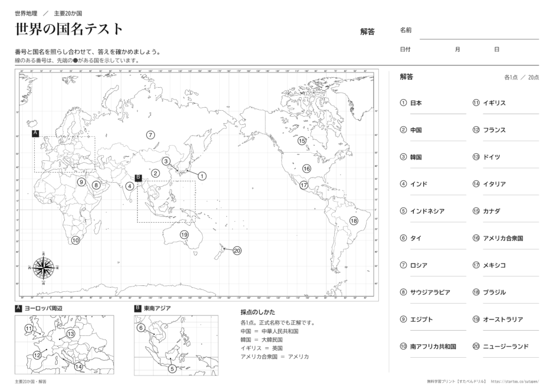Viewport: 554px width, 392px height.
Task: Click the Southeast Asia inset map thumbnail
Action: pyautogui.click(x=176, y=345)
